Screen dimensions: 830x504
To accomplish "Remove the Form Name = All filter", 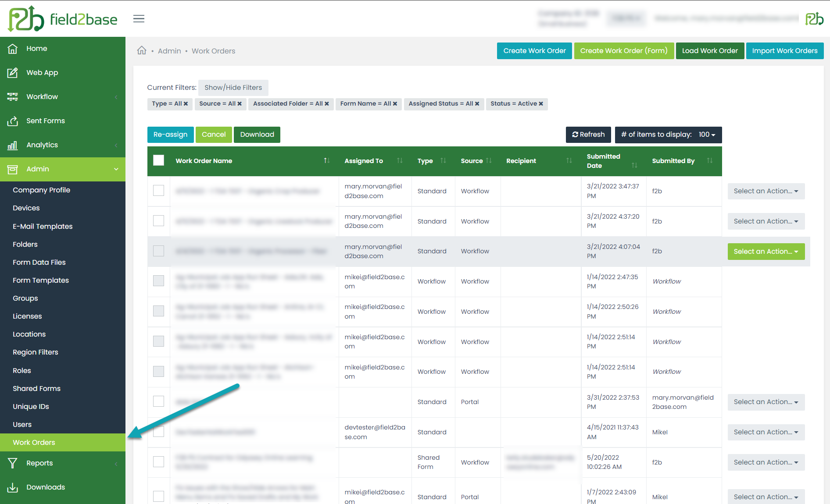I will [395, 104].
